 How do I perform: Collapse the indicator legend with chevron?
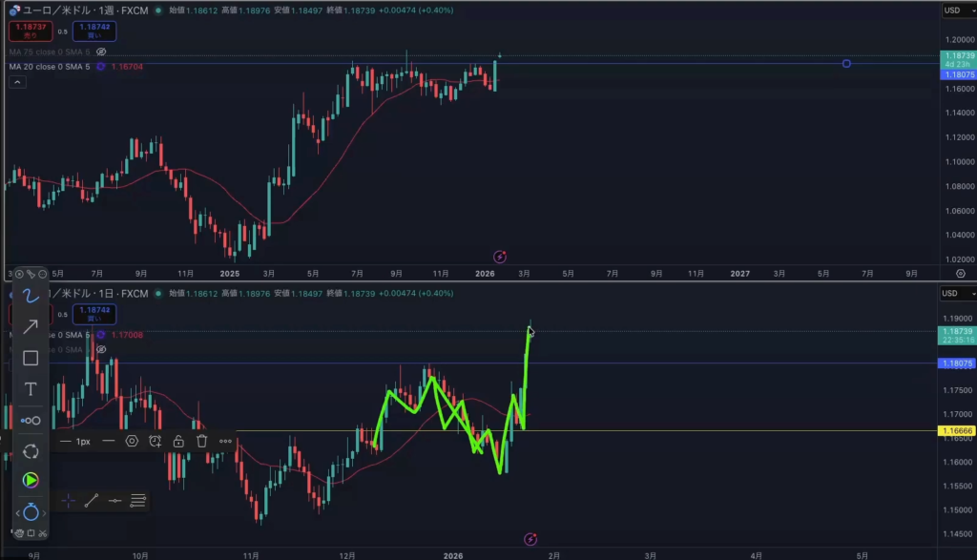point(18,513)
